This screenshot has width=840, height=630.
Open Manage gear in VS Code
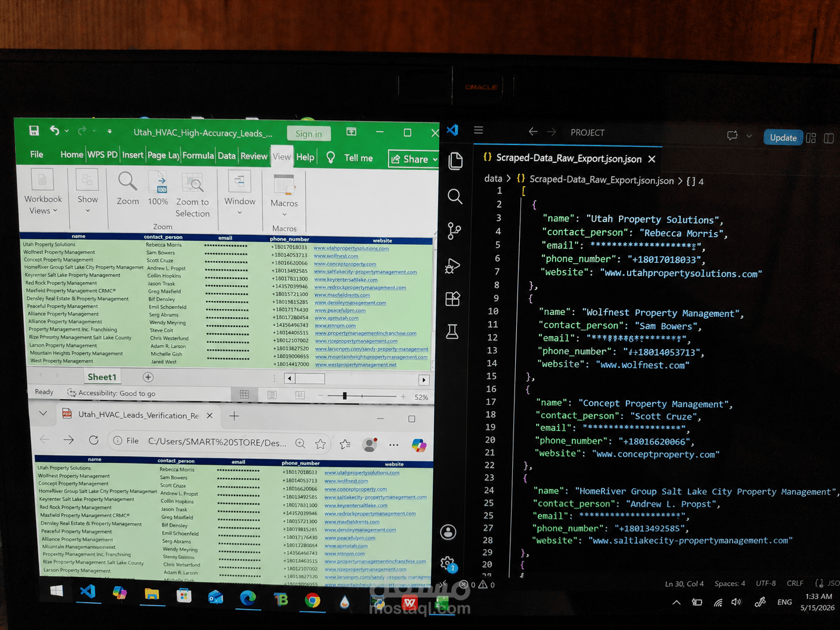(x=447, y=563)
